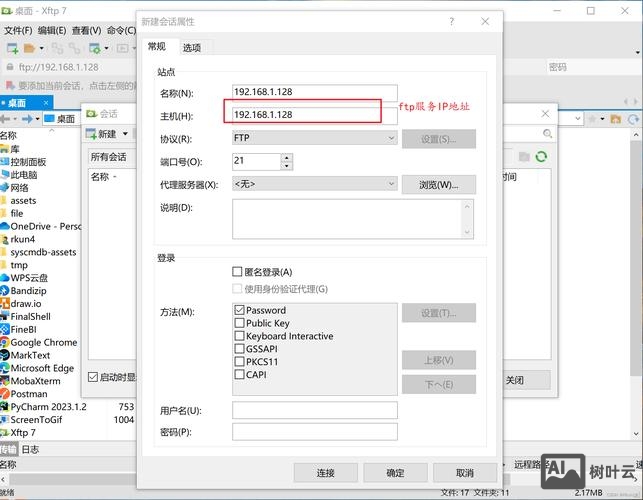The height and width of the screenshot is (500, 643).
Task: Expand the 新建 dropdown arrow in Sessions window
Action: (x=125, y=134)
